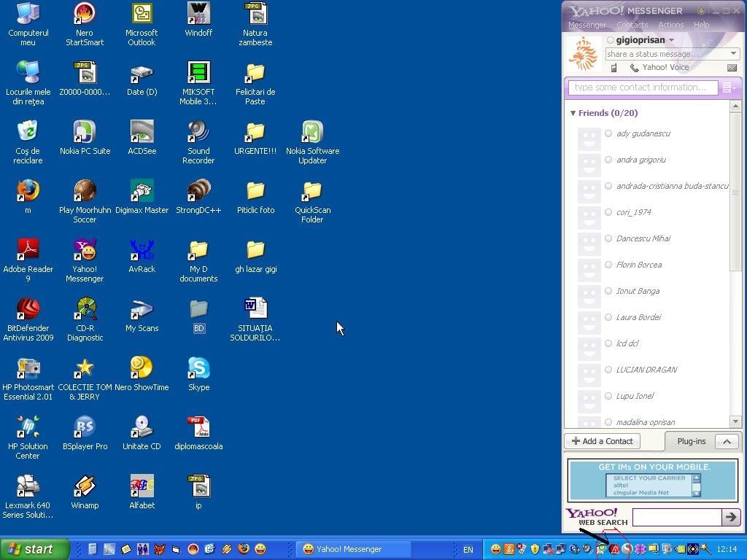Click the gigioprisan lion avatar picture
The width and height of the screenshot is (747, 560).
tap(584, 55)
